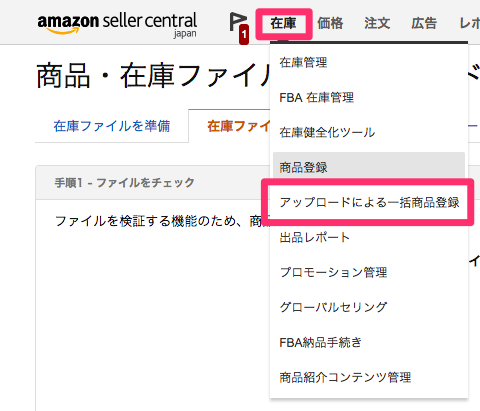Switch to the 在庫ファイルを準備 tab
Viewport: 480px width, 411px height.
point(112,126)
